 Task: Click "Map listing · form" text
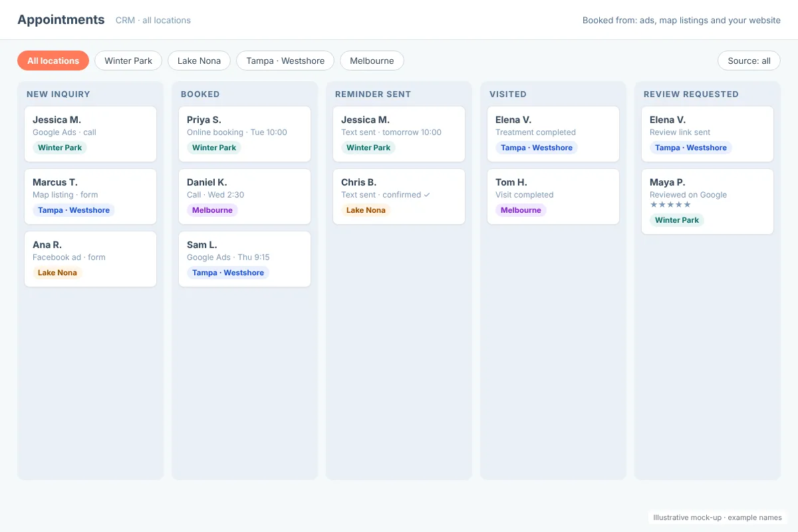[x=65, y=195]
